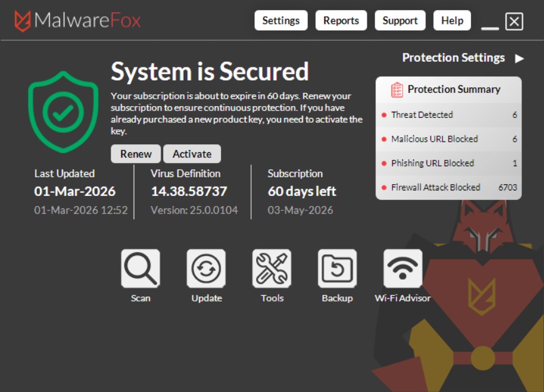View the Reports section
The image size is (544, 392).
pos(341,20)
